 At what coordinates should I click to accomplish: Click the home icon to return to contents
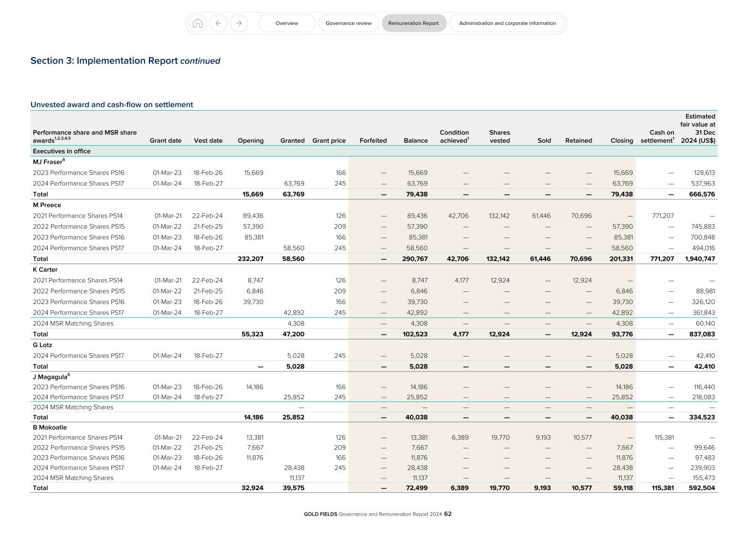198,23
